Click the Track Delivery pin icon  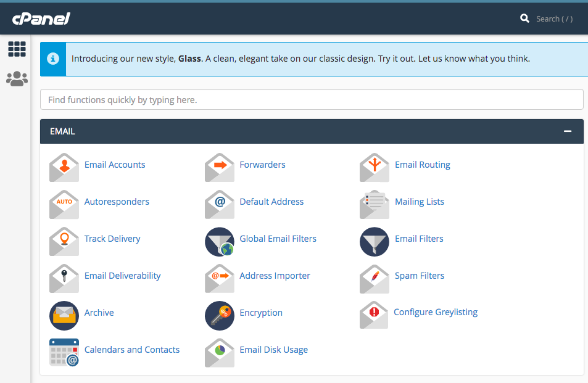tap(64, 242)
